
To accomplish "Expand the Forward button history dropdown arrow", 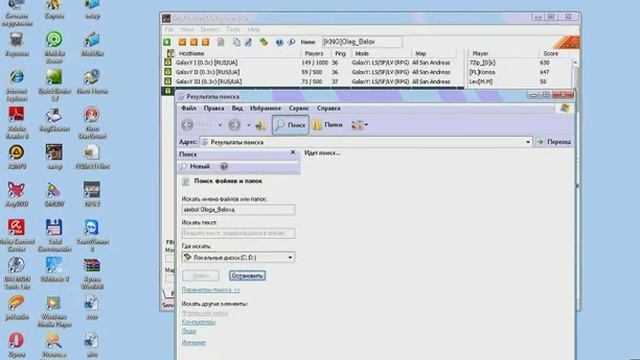I will click(249, 125).
